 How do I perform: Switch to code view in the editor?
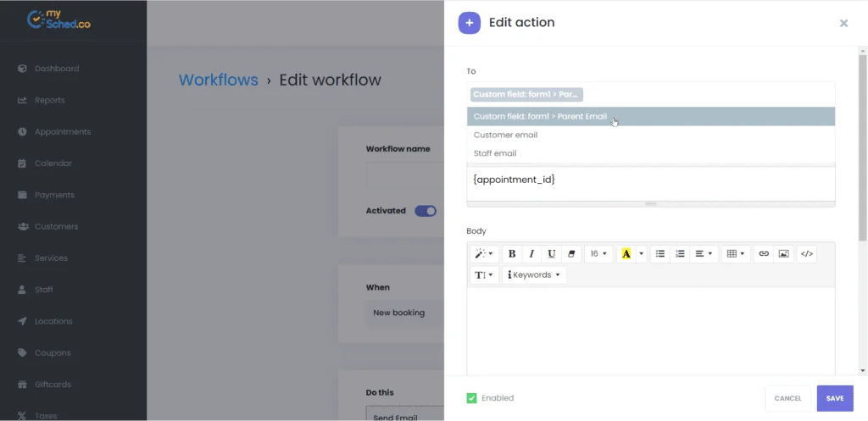click(x=807, y=254)
